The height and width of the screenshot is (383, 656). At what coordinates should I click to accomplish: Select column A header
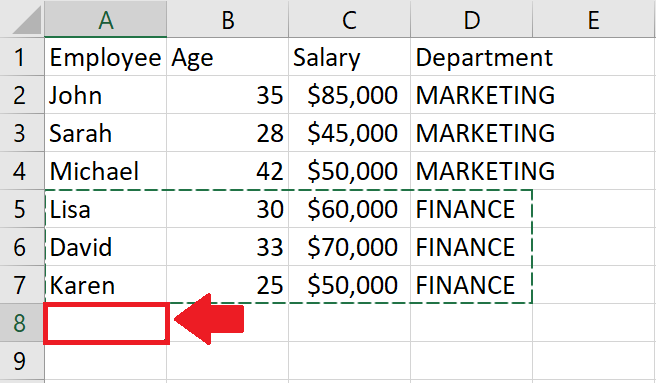[x=106, y=19]
